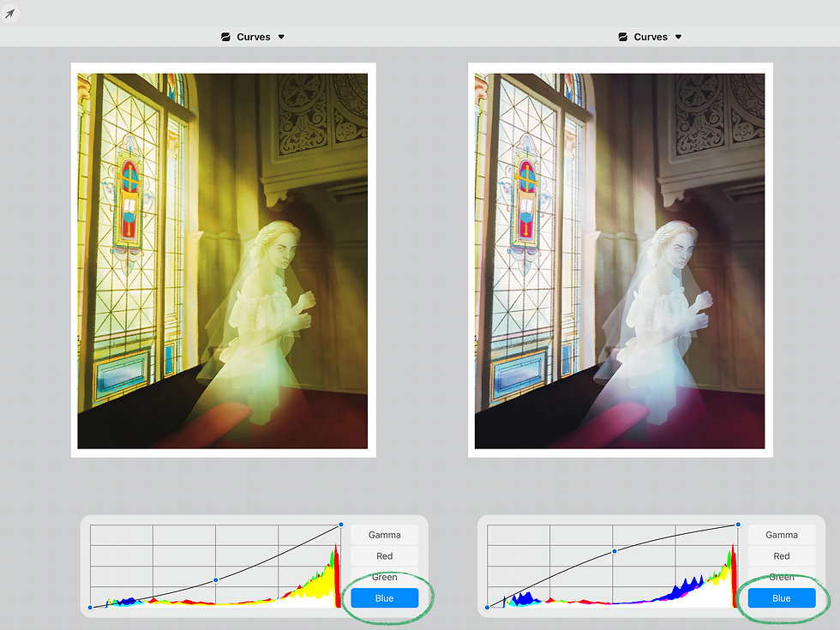Screen dimensions: 840x630
Task: Tap the right blue-tinted ghost bride artwork
Action: tap(620, 261)
